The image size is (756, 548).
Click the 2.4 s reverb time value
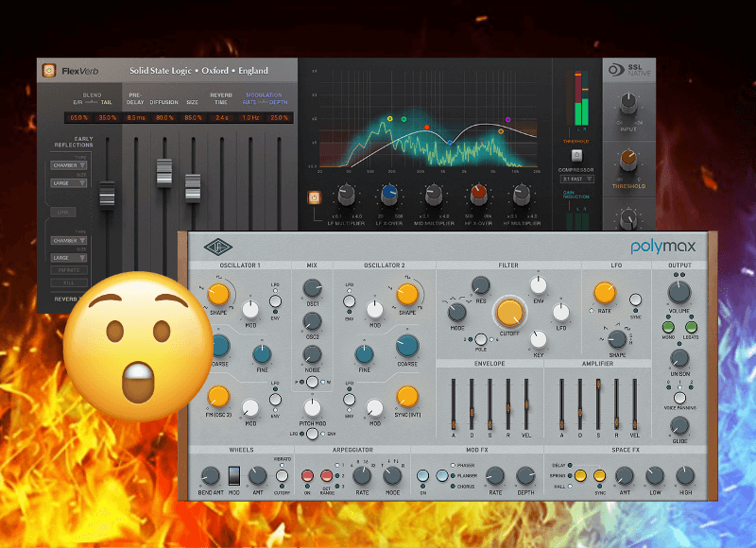point(222,117)
